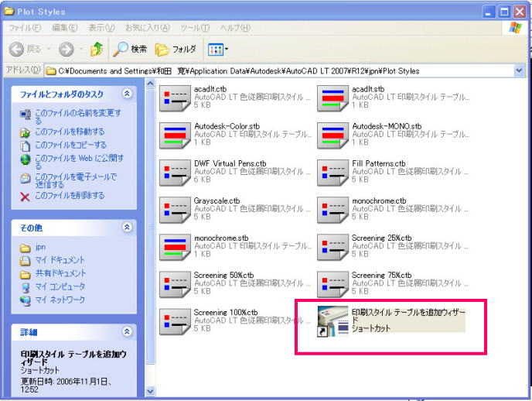The image size is (532, 401).
Task: Click the copy file task icon
Action: click(x=26, y=146)
